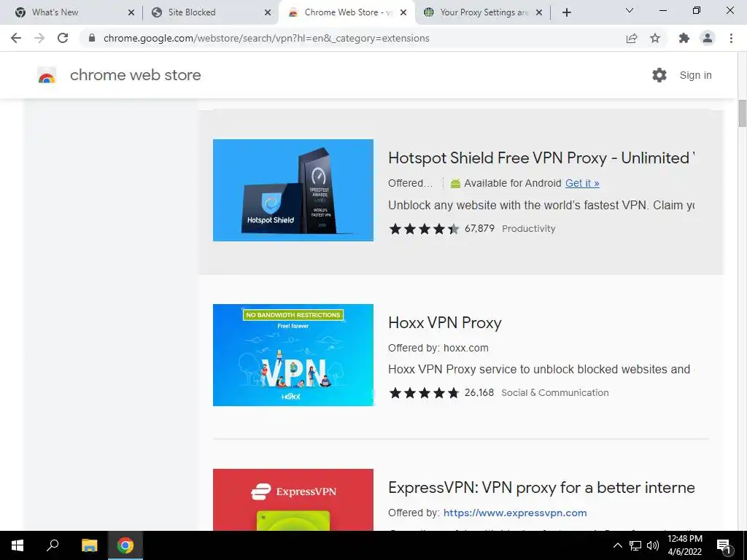Follow the https://www.expressvpn.com link

(x=515, y=513)
